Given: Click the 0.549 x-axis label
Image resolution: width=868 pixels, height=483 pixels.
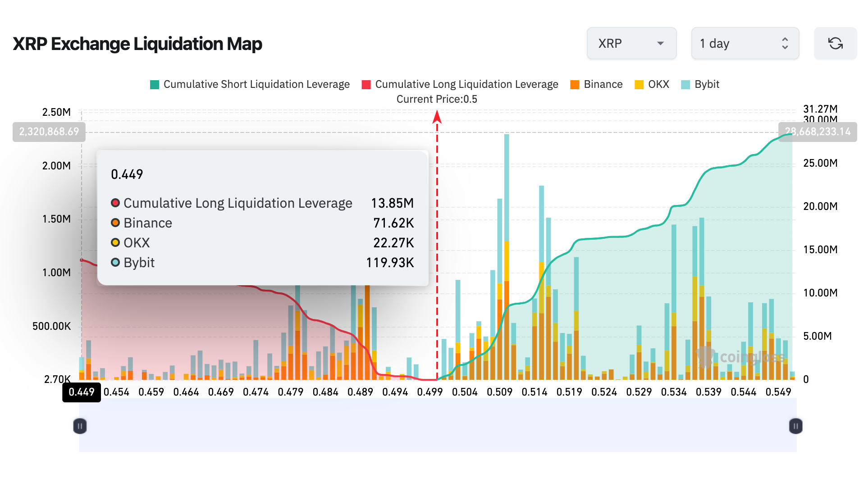Looking at the screenshot, I should click(x=778, y=392).
